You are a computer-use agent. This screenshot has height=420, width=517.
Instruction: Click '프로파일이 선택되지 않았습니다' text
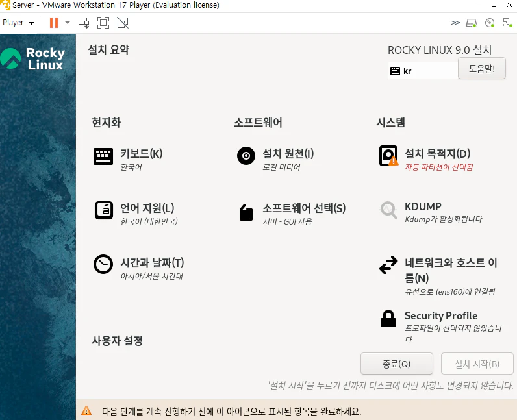[453, 334]
